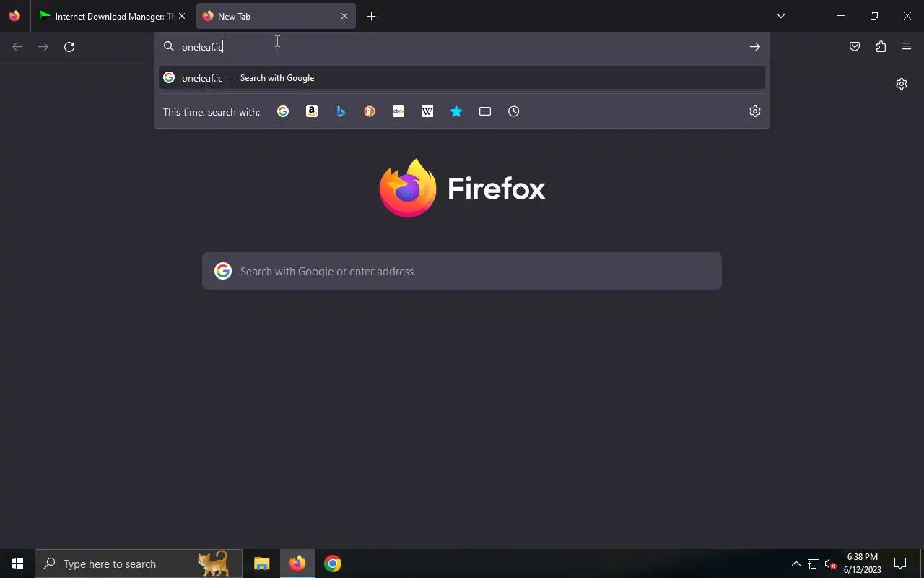Open network status tray icon
924x578 pixels.
[x=814, y=564]
